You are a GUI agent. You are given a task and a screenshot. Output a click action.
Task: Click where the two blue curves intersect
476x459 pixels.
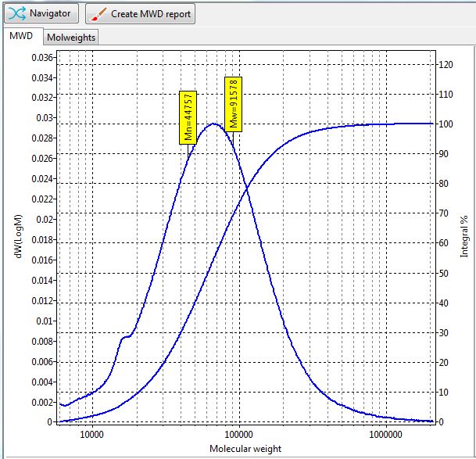pos(246,188)
